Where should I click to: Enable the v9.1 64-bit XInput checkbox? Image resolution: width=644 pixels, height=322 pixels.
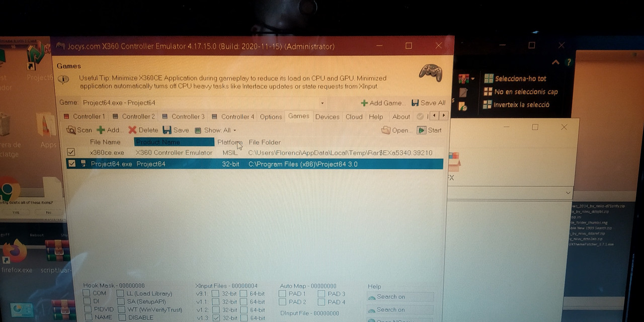click(244, 294)
